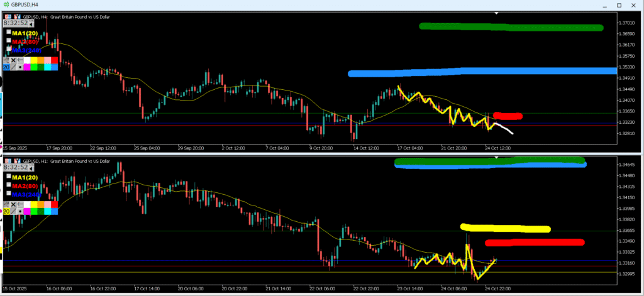Click the one-click trading icon on H1 chart

coord(18,161)
